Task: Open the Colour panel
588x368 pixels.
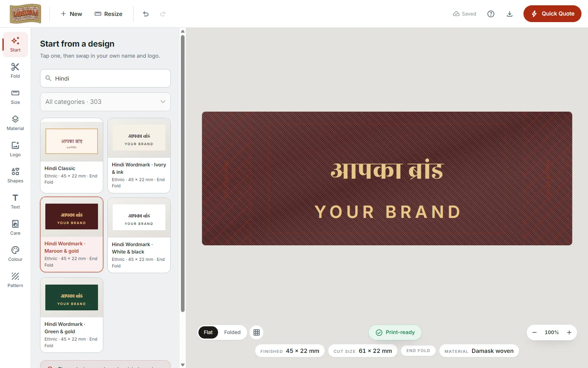Action: pos(15,254)
